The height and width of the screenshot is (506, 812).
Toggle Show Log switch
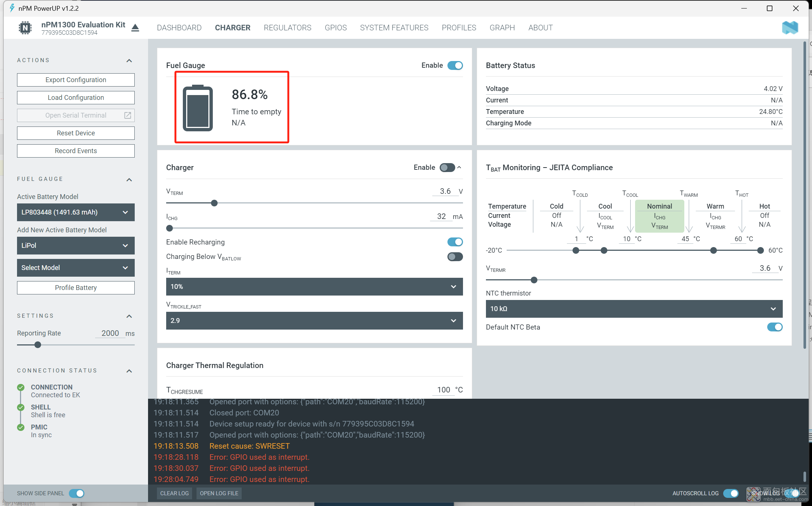[x=791, y=493]
